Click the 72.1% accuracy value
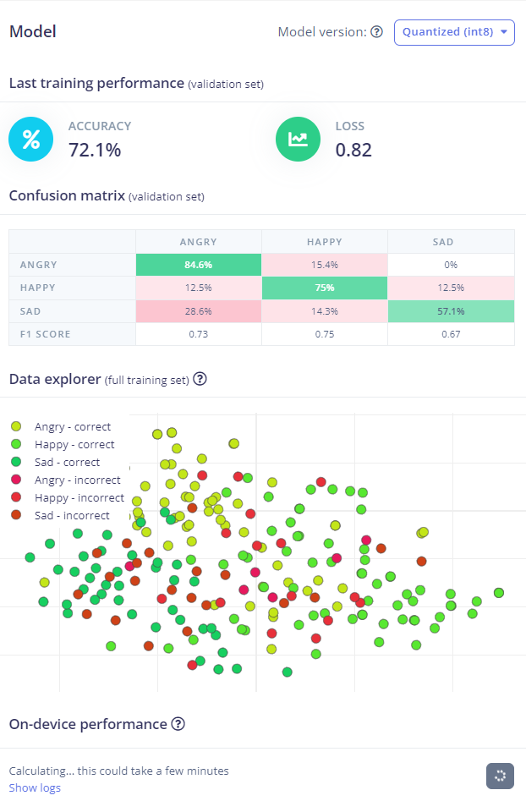 (95, 151)
